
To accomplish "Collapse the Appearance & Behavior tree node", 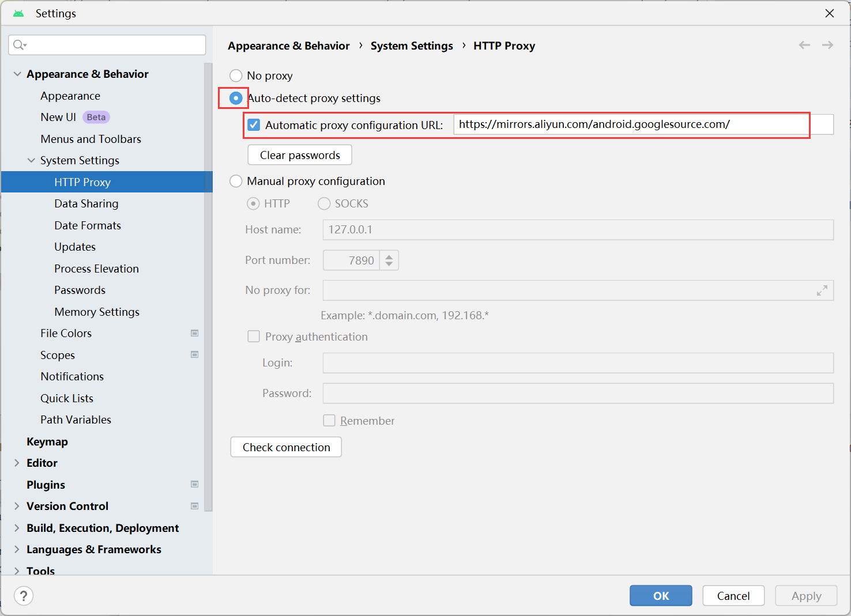I will (17, 74).
